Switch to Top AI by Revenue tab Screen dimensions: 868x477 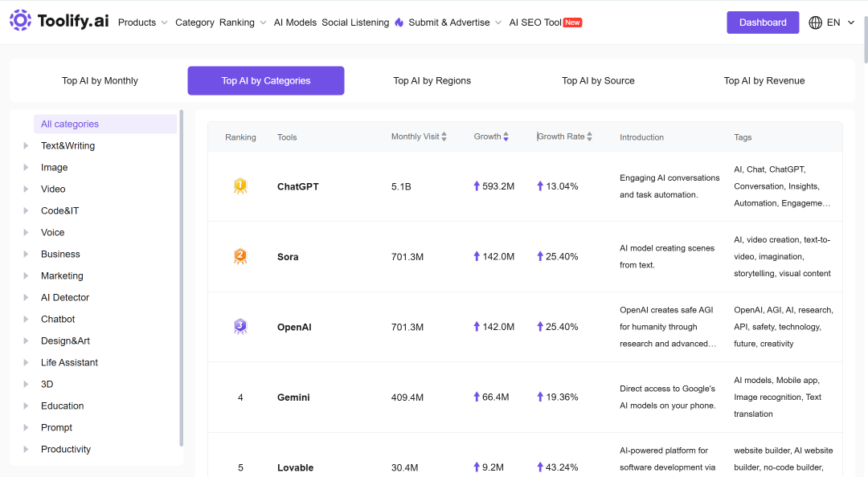[x=764, y=81]
